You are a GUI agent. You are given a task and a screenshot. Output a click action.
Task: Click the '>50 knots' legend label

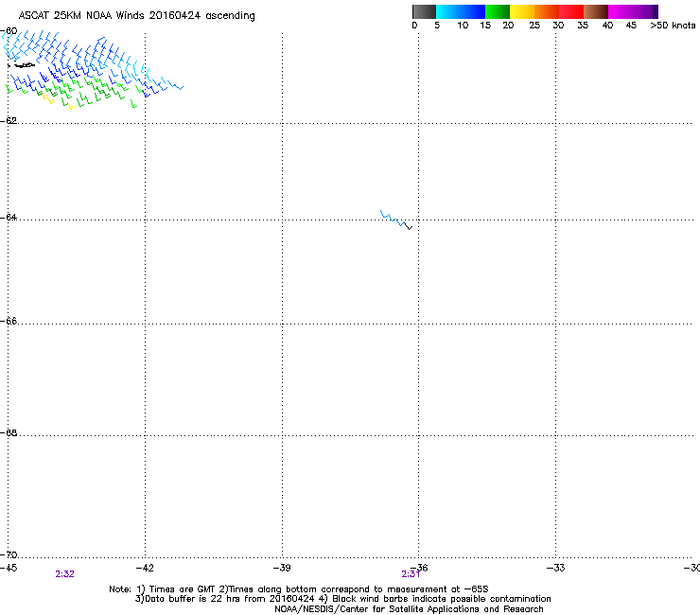coord(673,26)
